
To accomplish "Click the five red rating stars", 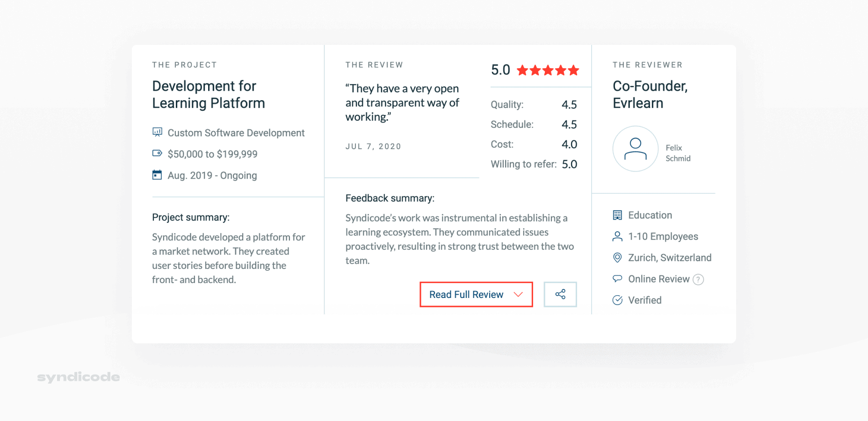I will [548, 70].
